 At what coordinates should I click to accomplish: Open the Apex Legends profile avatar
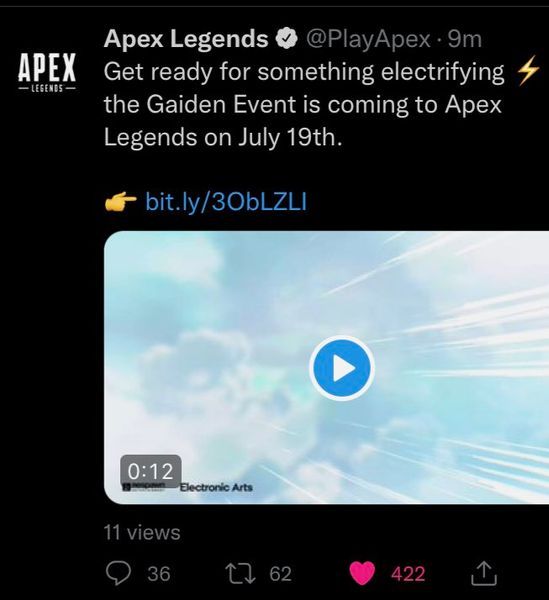(x=47, y=72)
